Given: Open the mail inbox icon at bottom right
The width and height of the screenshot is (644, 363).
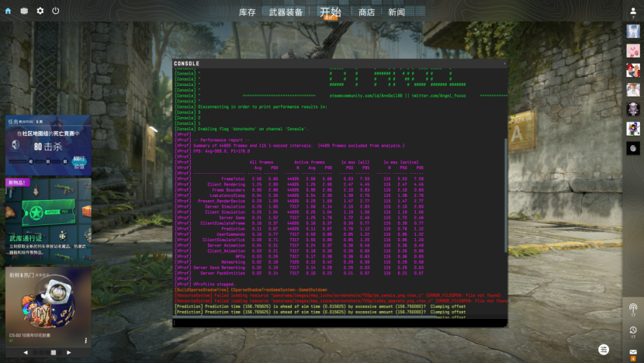Looking at the screenshot, I should [x=633, y=353].
